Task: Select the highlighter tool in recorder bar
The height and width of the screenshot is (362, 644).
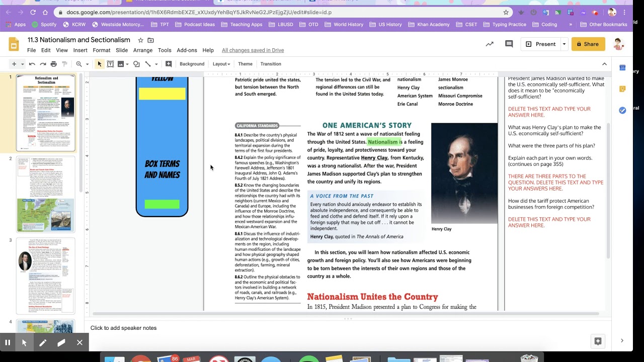Action: pos(61,342)
